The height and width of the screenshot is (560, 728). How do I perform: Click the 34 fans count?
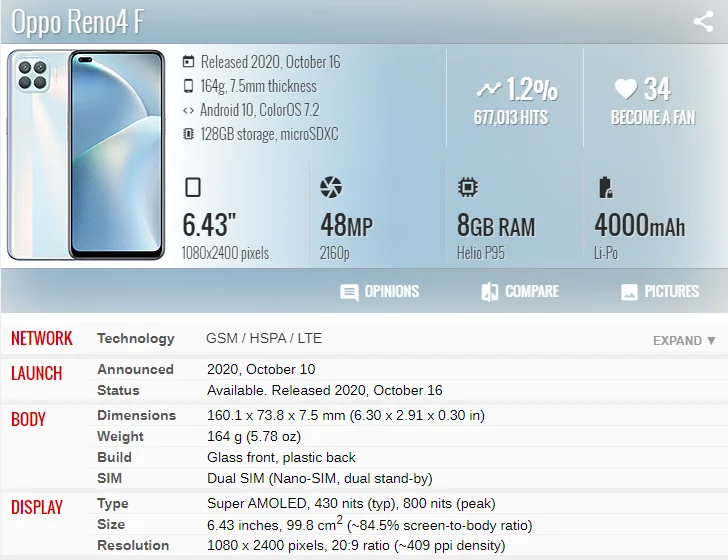point(657,89)
